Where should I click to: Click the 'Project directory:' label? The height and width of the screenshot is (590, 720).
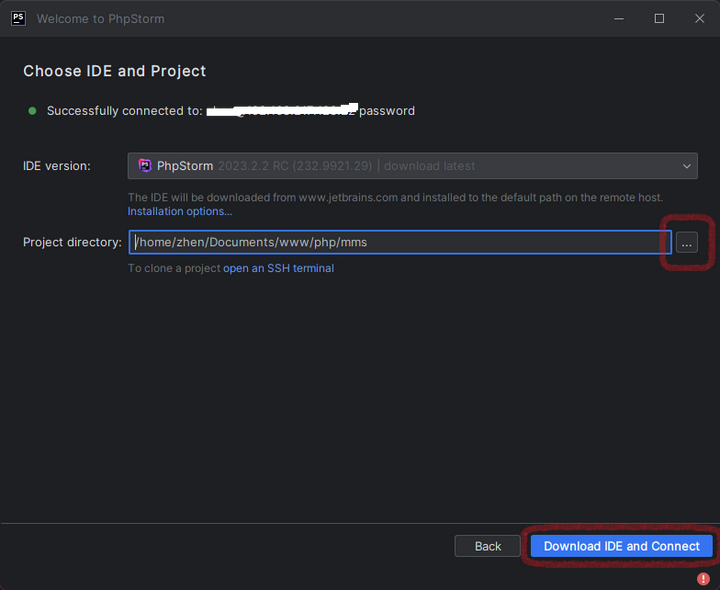(72, 242)
